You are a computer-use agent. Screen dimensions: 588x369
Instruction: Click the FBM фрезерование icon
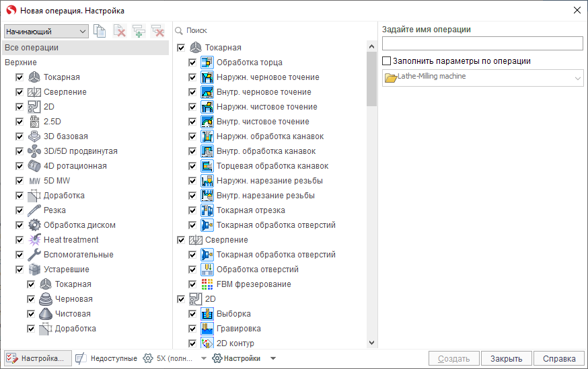(207, 284)
